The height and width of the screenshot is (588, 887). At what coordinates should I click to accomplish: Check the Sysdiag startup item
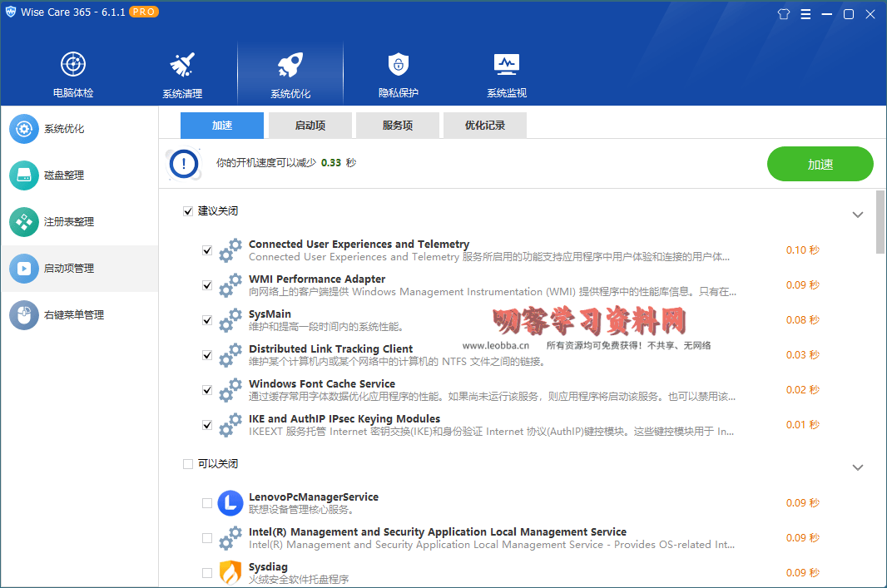coord(207,572)
